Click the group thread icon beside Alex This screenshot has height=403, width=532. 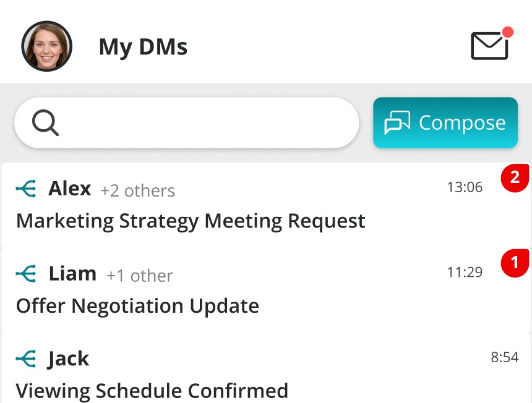click(x=26, y=189)
